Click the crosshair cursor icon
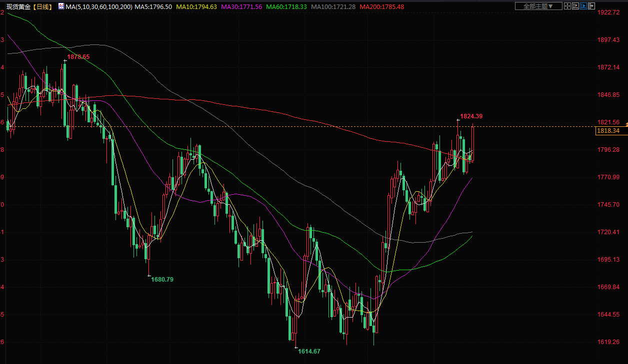 pyautogui.click(x=566, y=6)
